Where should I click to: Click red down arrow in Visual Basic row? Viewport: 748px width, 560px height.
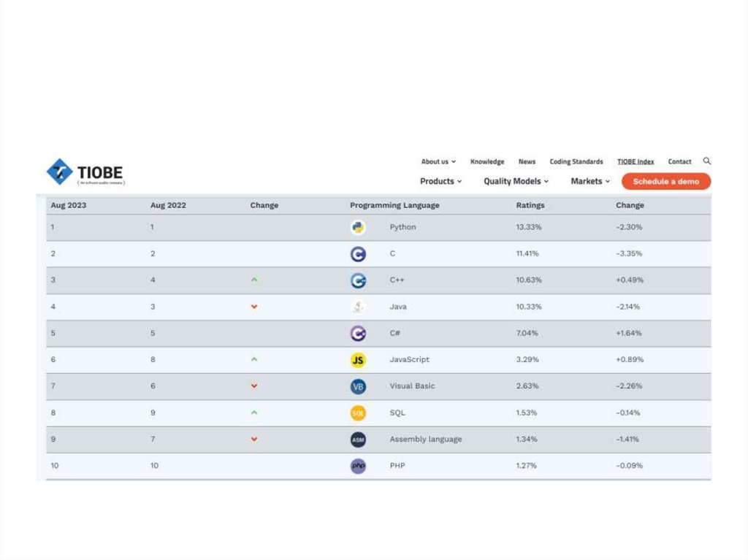254,386
